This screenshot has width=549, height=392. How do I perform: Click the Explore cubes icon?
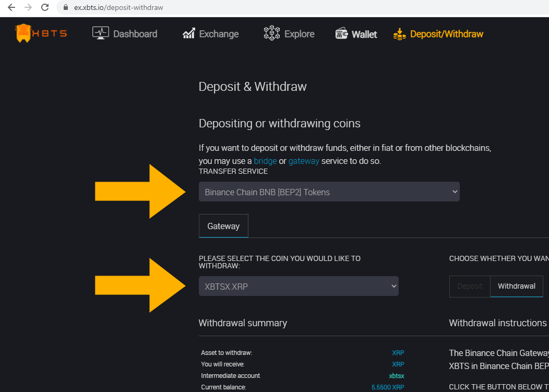272,33
